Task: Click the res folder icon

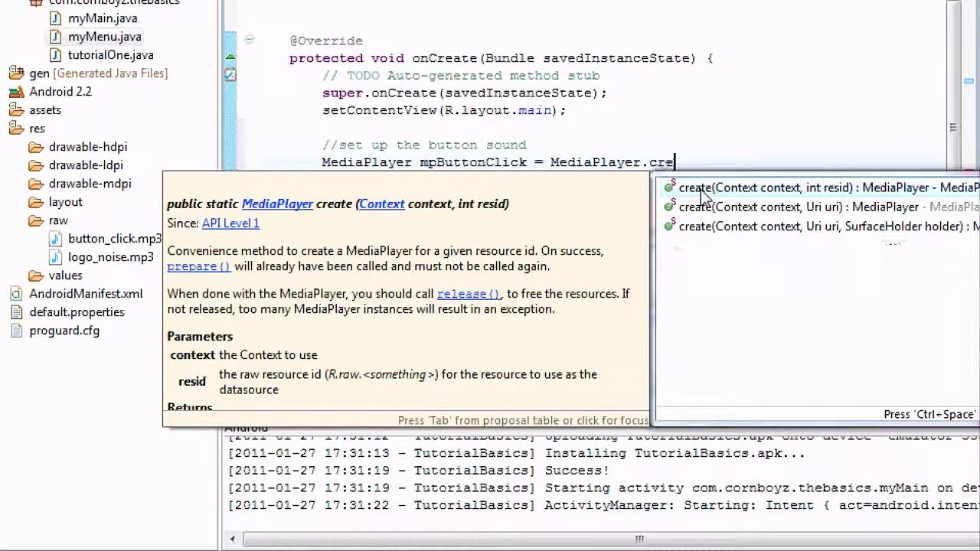Action: pyautogui.click(x=16, y=129)
